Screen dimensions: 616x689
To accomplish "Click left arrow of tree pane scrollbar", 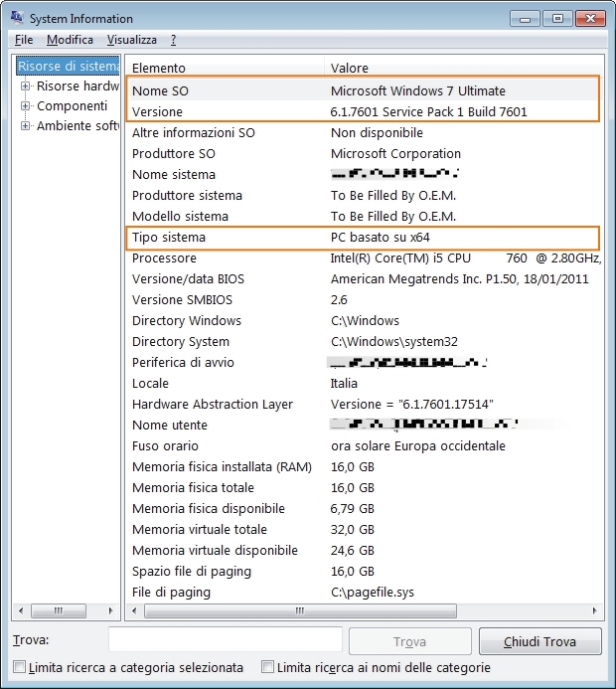I will pyautogui.click(x=21, y=610).
